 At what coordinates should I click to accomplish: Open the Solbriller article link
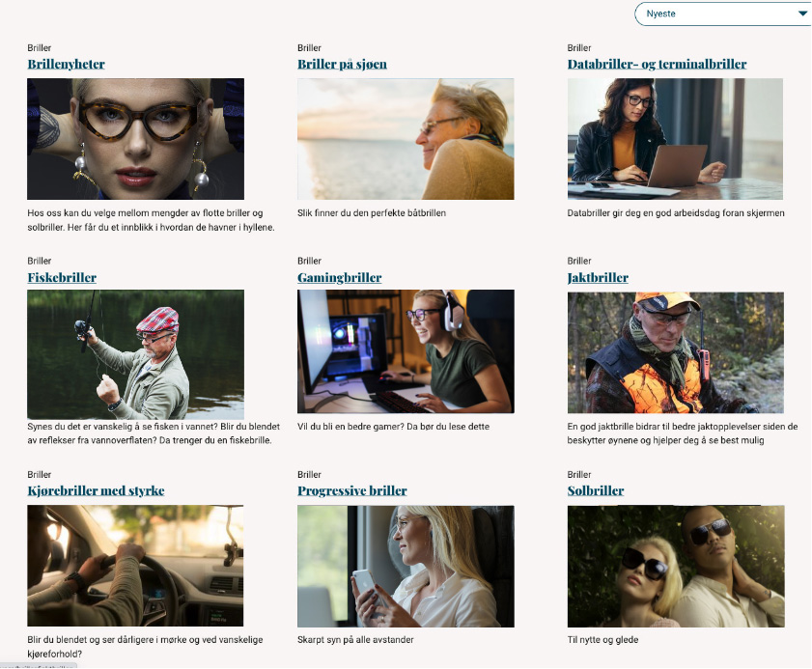tap(596, 490)
